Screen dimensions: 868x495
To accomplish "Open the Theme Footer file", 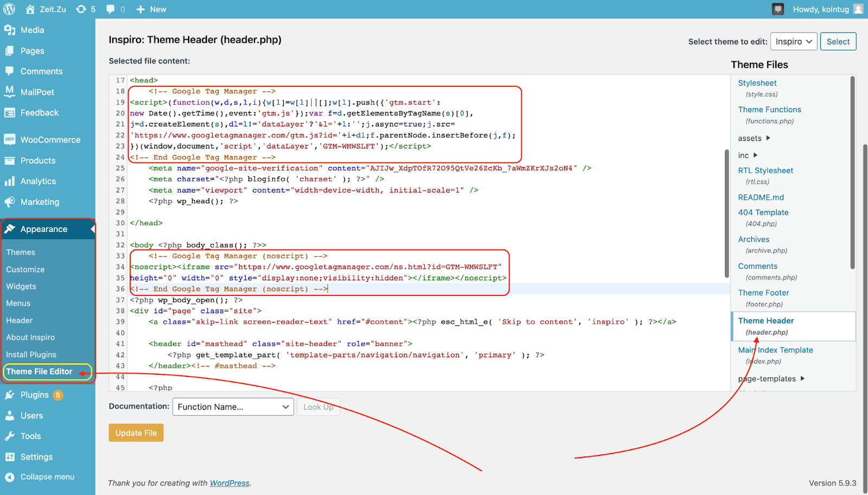I will [764, 293].
